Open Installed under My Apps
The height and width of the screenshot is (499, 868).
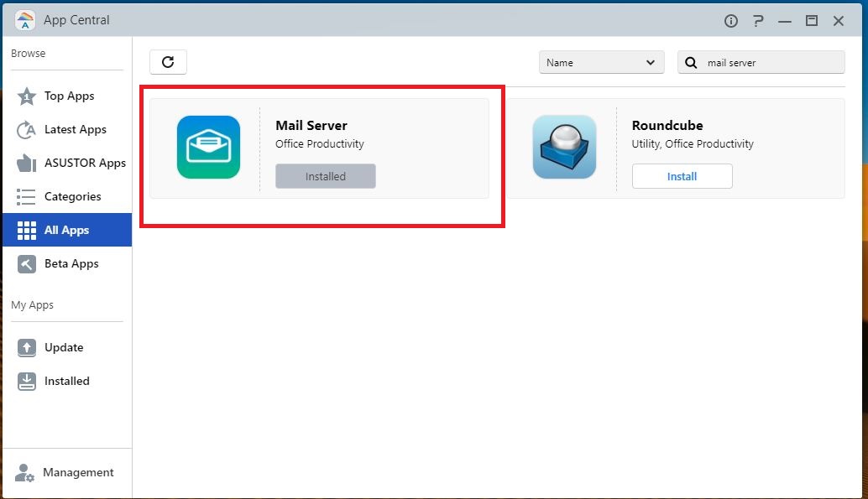pyautogui.click(x=67, y=381)
